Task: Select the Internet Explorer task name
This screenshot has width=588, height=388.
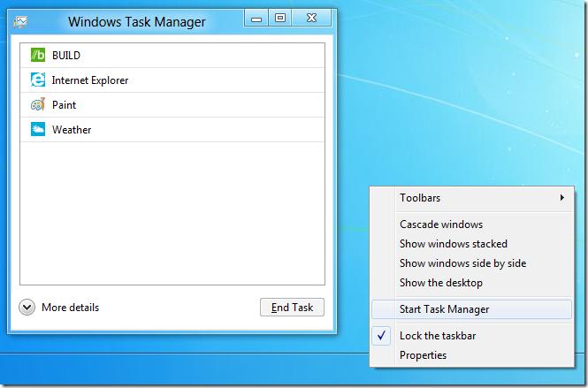Action: click(x=90, y=80)
